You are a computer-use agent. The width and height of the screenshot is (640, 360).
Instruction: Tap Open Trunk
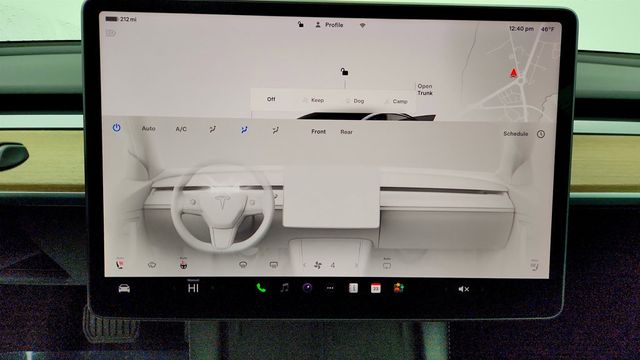tap(424, 89)
